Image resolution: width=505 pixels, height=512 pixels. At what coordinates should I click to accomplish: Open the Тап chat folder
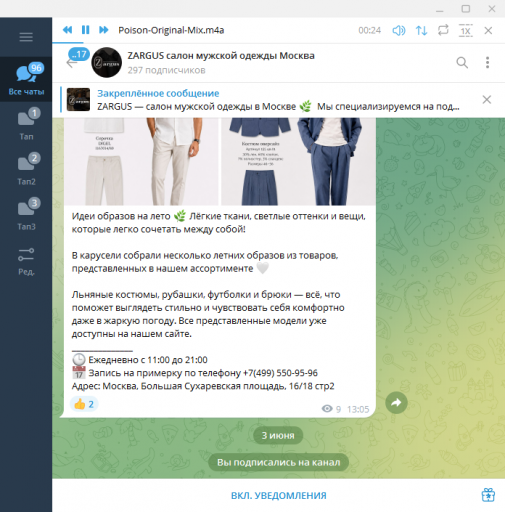click(26, 124)
